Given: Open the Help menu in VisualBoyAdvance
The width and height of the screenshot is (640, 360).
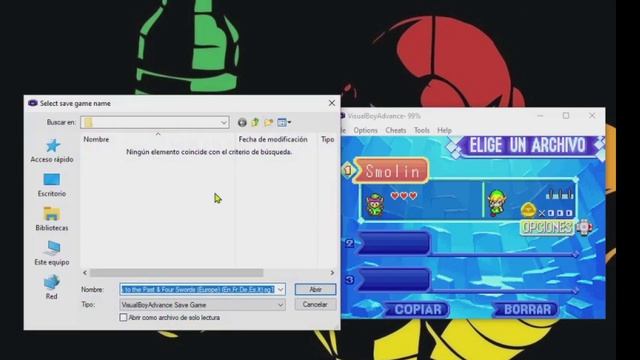Looking at the screenshot, I should click(444, 130).
